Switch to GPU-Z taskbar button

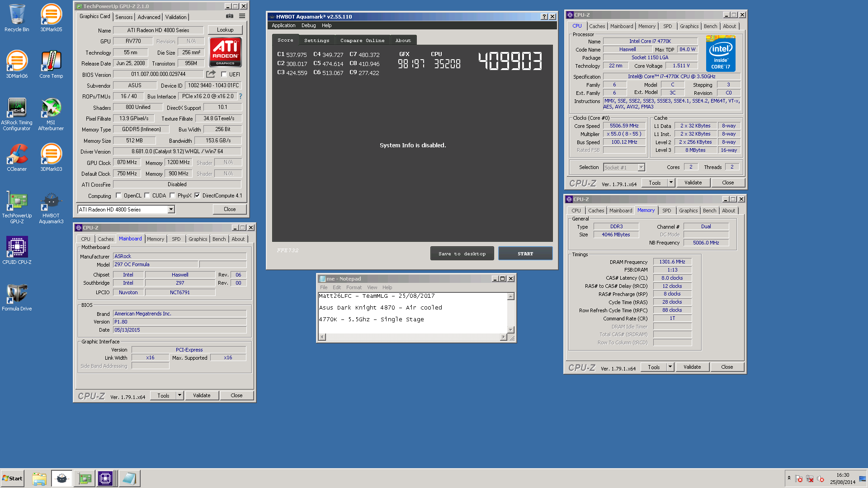[x=85, y=479]
